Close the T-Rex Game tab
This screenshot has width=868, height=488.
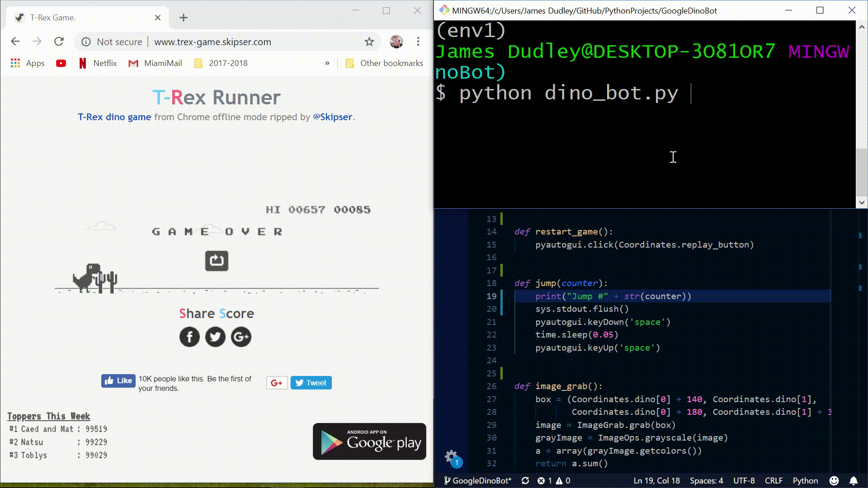click(x=158, y=18)
